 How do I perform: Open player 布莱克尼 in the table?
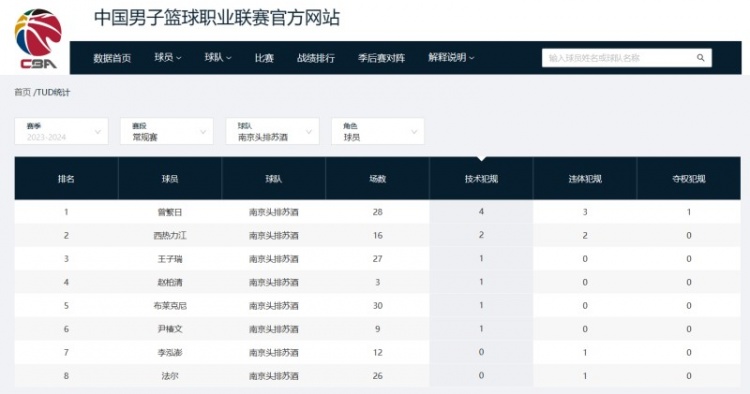click(170, 306)
